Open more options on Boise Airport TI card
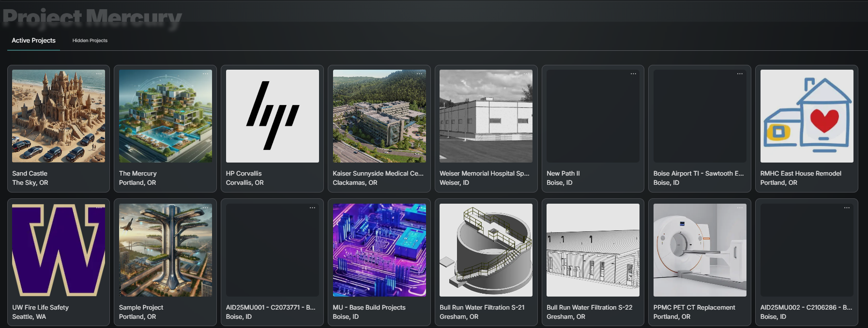Viewport: 868px width, 328px height. tap(740, 74)
